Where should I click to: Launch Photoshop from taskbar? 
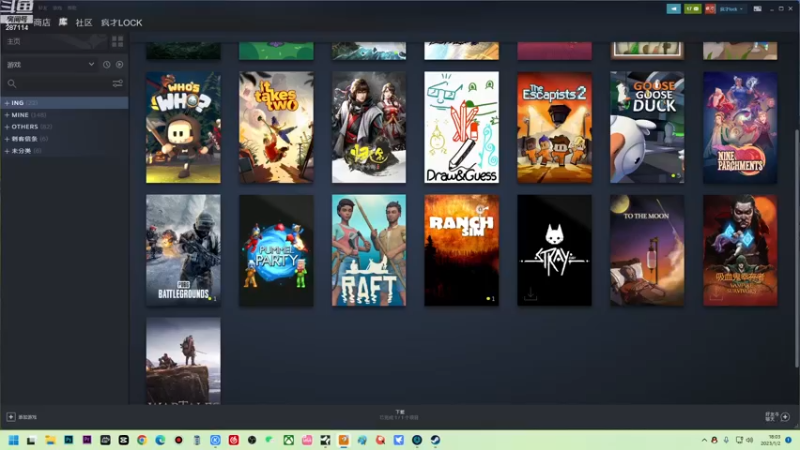tap(68, 440)
